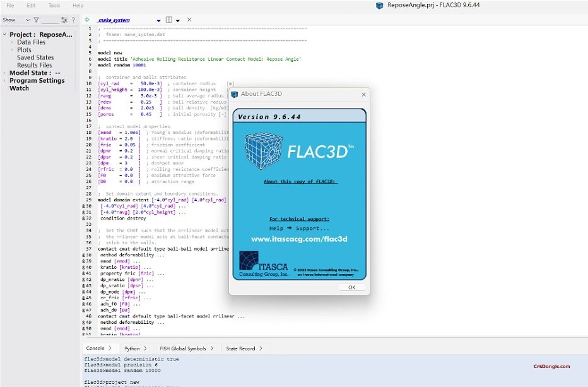Select Watch in project tree
588x387 pixels.
19,88
